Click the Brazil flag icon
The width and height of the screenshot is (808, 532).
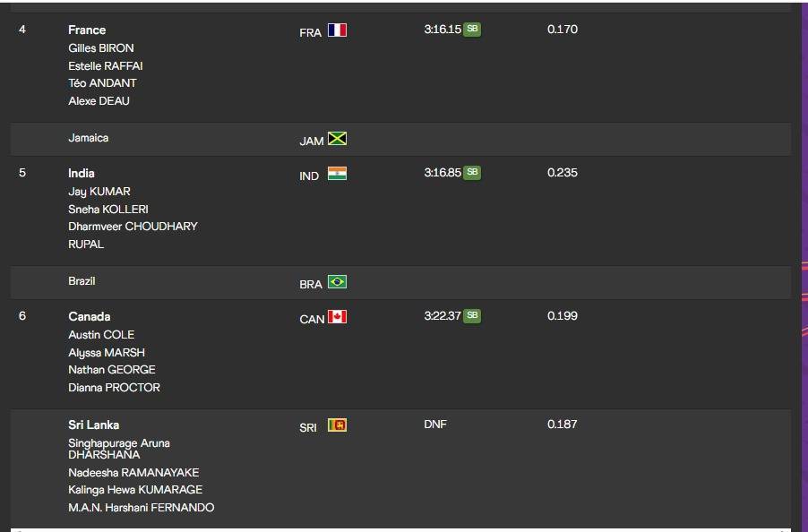pyautogui.click(x=337, y=282)
